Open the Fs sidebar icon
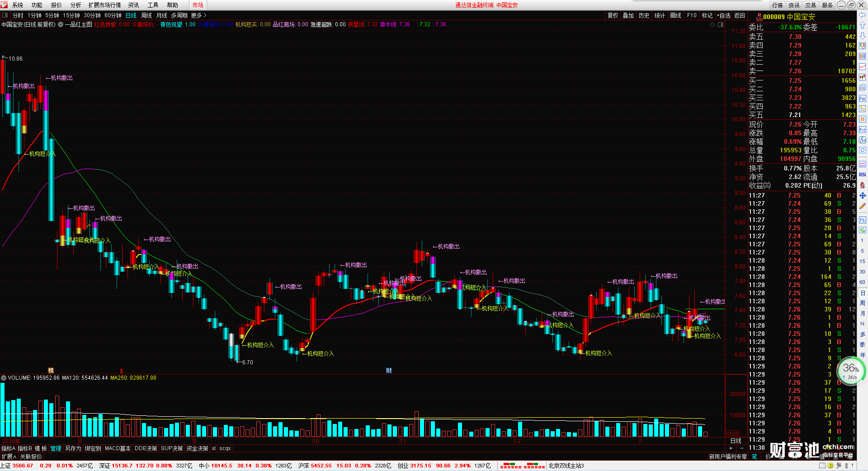This screenshot has height=471, width=868. [x=863, y=220]
